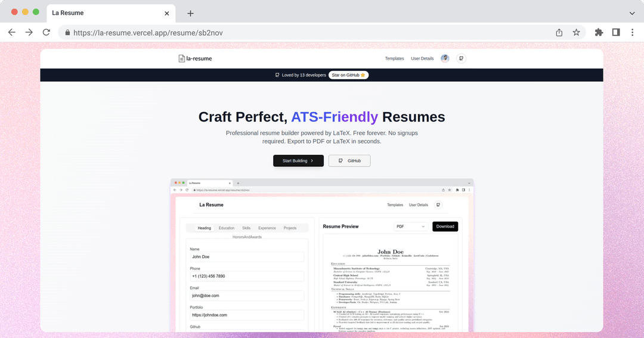Image resolution: width=644 pixels, height=338 pixels.
Task: Select the Education tab in the preview screenshot
Action: pos(227,228)
